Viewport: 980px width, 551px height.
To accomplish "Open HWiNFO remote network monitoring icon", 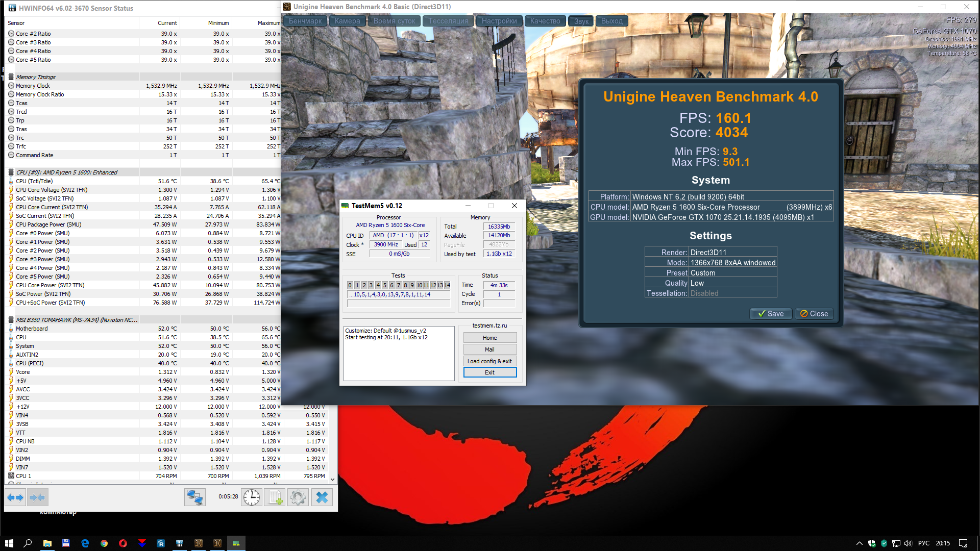I will 194,497.
